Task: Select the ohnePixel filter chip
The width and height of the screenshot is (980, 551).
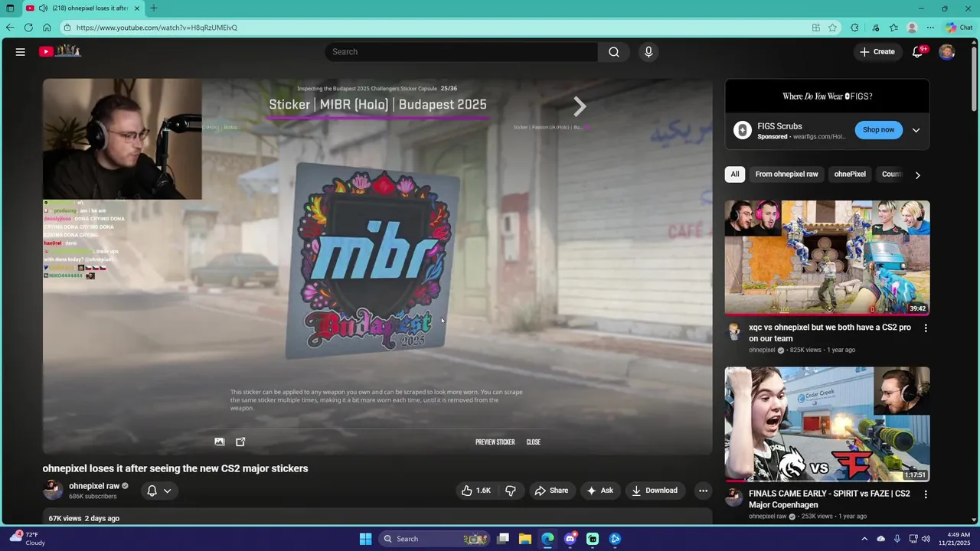Action: 850,174
